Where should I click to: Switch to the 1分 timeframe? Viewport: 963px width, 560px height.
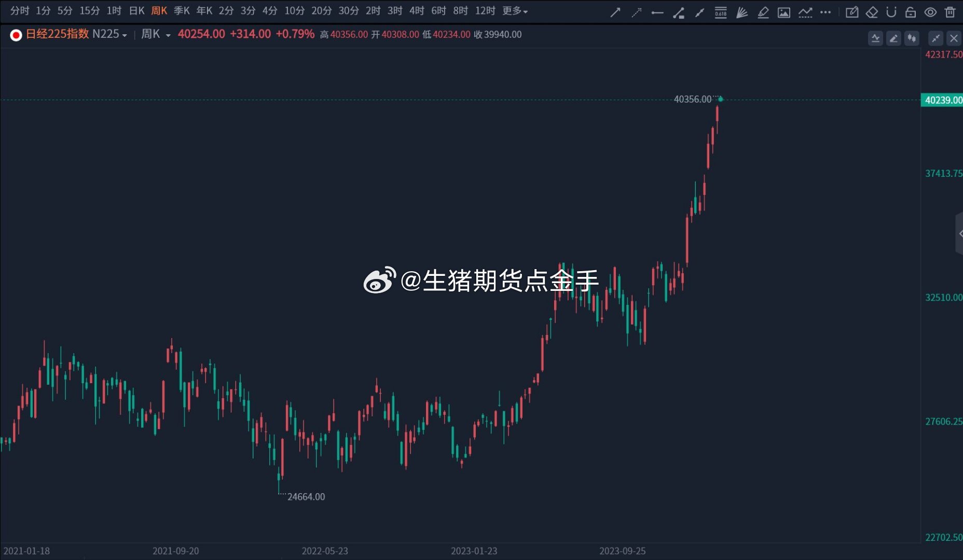tap(43, 11)
